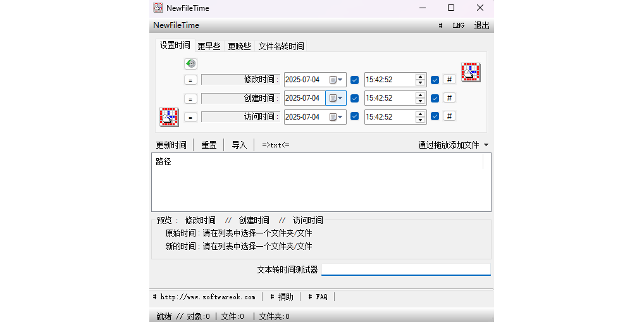Open calendar picker for 修改时间 date
The image size is (644, 322).
click(336, 80)
